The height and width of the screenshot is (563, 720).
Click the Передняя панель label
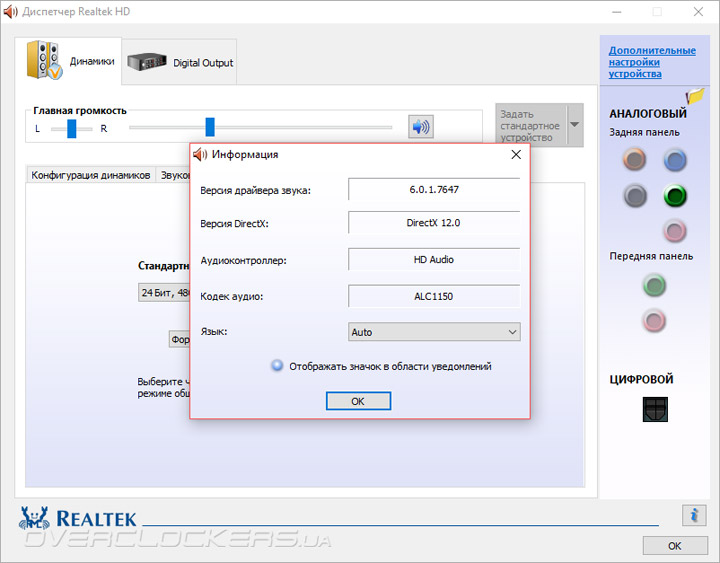[x=651, y=256]
